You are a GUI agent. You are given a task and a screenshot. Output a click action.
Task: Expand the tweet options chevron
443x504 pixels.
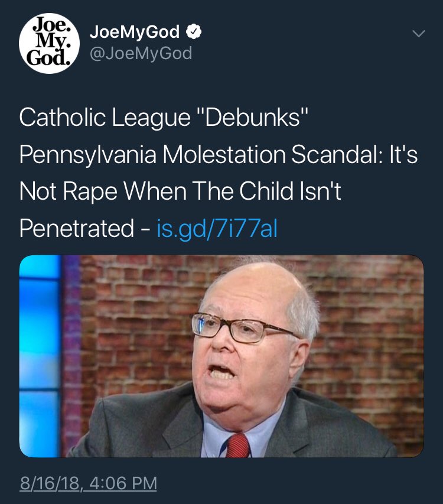tap(419, 34)
